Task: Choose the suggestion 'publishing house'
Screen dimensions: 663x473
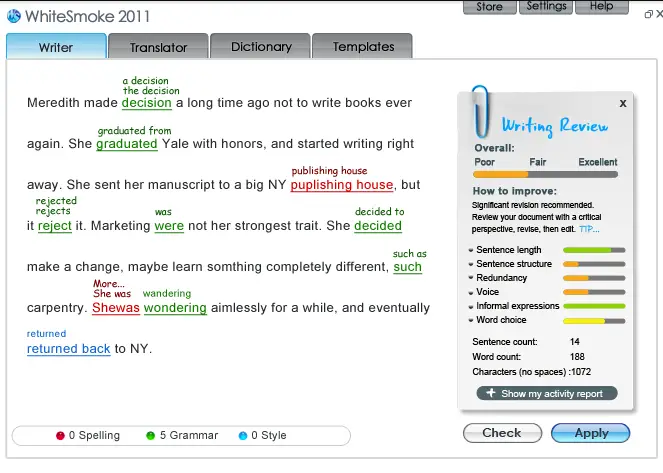Action: click(x=329, y=170)
